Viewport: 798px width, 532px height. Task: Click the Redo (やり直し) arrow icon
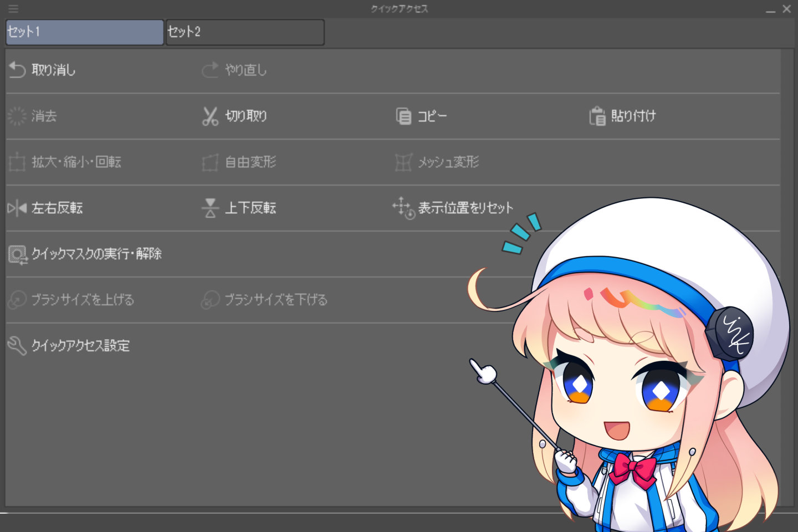[x=210, y=70]
